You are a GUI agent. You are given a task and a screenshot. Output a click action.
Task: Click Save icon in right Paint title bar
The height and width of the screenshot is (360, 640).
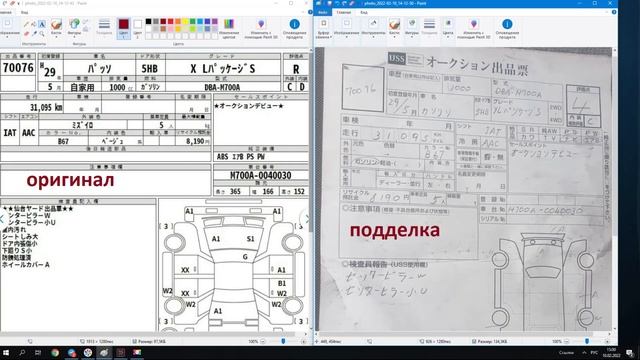coord(329,3)
